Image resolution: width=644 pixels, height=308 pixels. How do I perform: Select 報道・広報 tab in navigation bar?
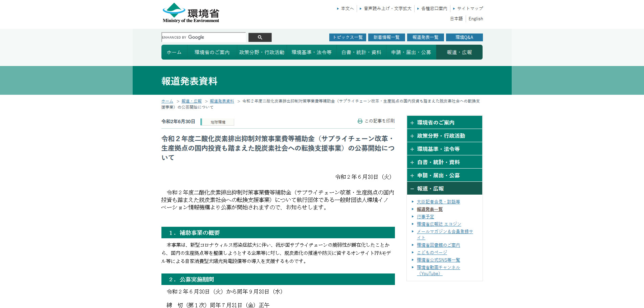[459, 52]
